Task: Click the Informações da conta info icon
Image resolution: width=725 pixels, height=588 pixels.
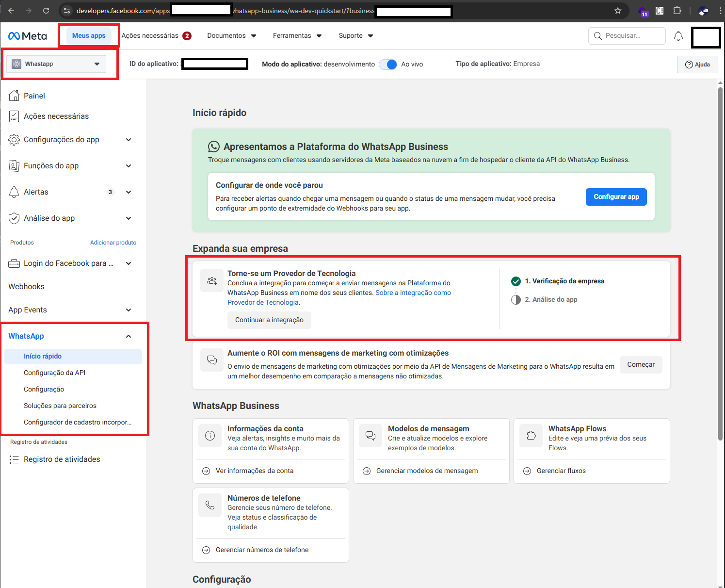Action: [x=210, y=436]
